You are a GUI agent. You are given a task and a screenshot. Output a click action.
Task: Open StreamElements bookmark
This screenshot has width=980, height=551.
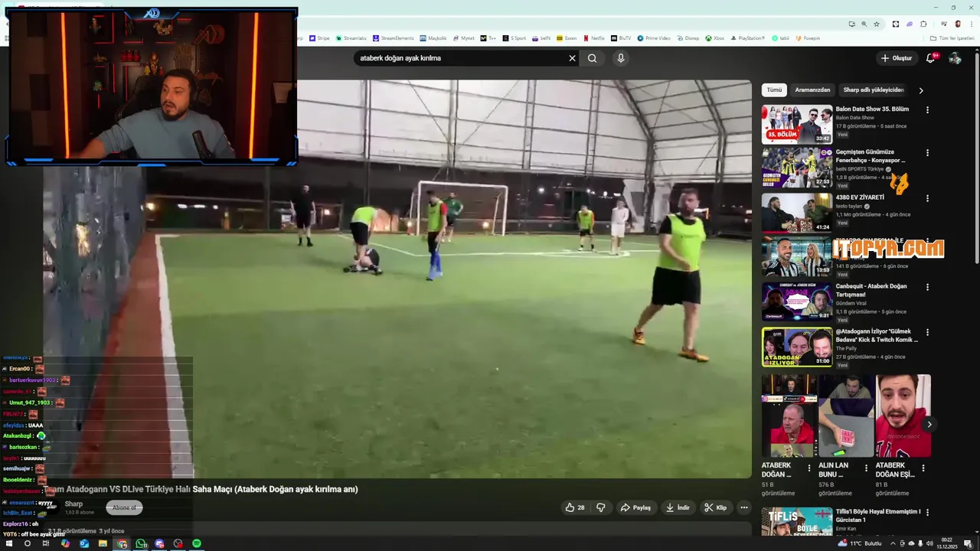coord(394,38)
